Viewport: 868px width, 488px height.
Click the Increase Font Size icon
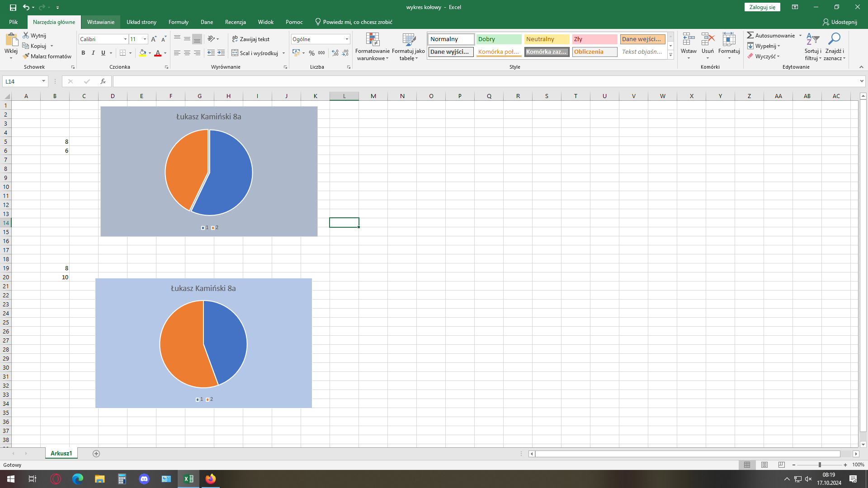[x=154, y=39]
